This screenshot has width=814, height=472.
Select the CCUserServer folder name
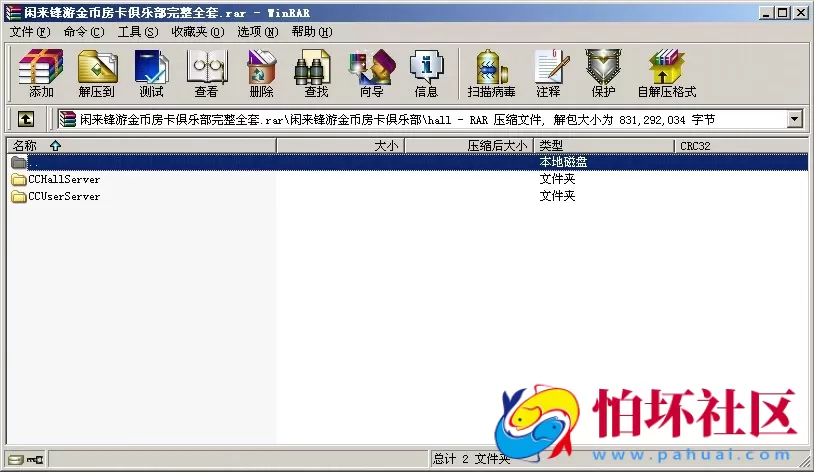pos(64,197)
